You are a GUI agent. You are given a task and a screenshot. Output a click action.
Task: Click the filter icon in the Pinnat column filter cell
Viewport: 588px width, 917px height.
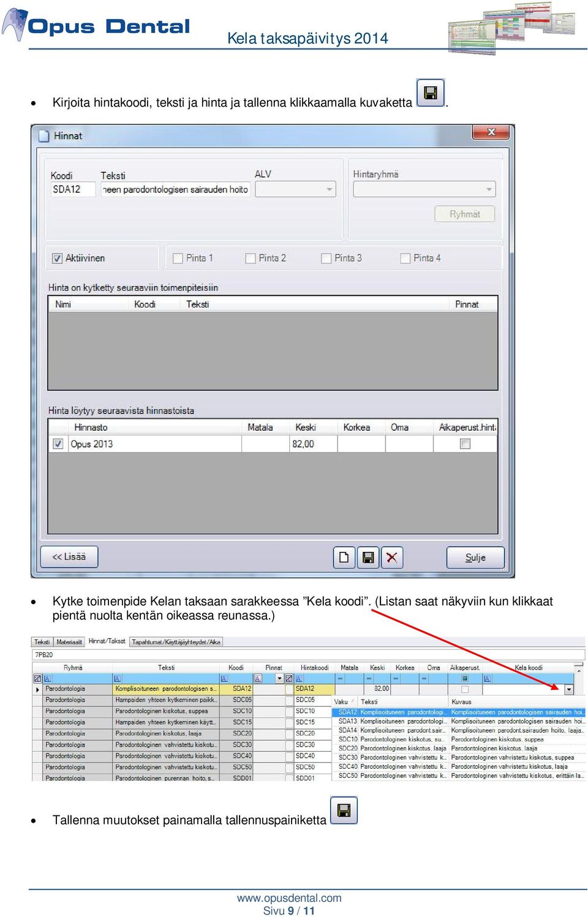pos(258,679)
